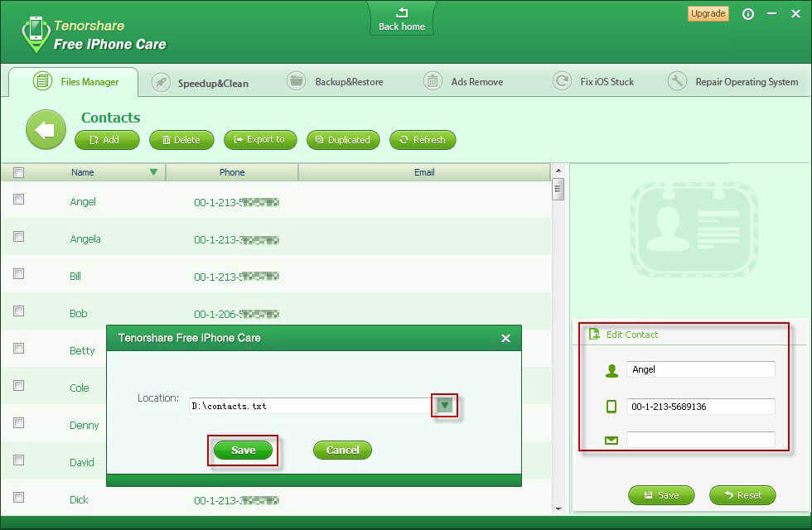Click the round green back arrow icon
Screen dimensions: 812x530
46,129
